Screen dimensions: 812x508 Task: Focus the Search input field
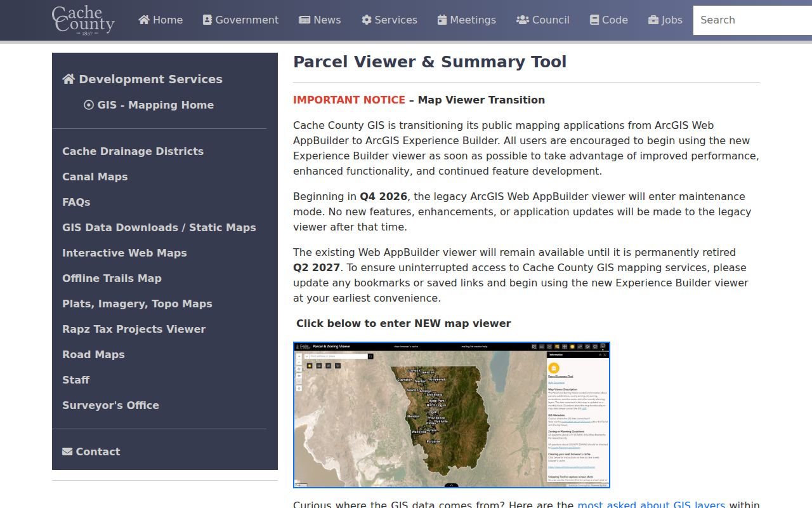tap(752, 20)
